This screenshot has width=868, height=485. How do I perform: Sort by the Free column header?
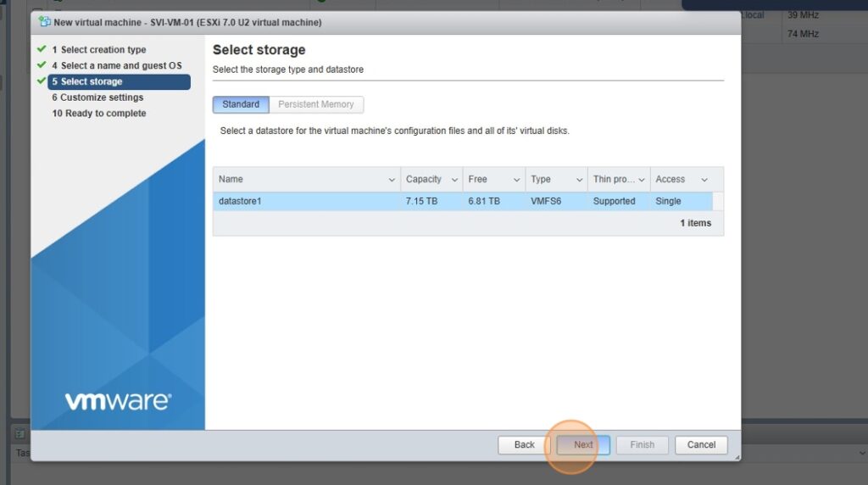(478, 180)
